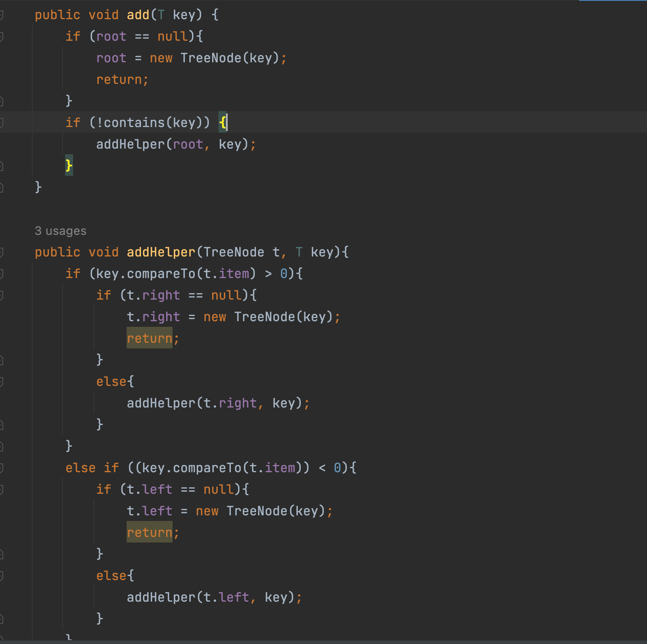Screen dimensions: 647x644
Task: Collapse the 'else if ((key.compareTo' block in gutter
Action: click(x=2, y=468)
